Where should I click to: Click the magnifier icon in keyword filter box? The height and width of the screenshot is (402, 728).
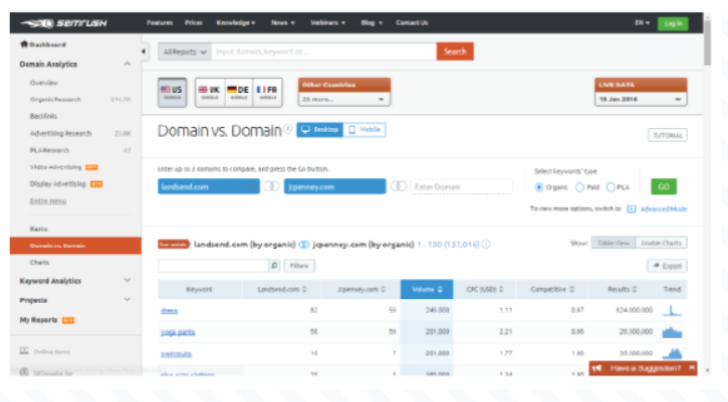(274, 266)
